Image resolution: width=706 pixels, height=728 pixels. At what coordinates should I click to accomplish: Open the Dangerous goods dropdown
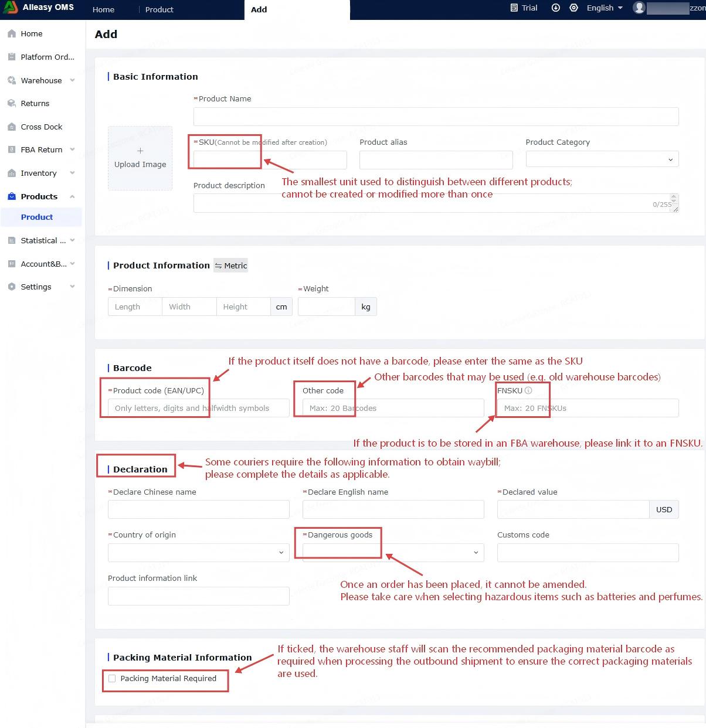click(x=393, y=553)
